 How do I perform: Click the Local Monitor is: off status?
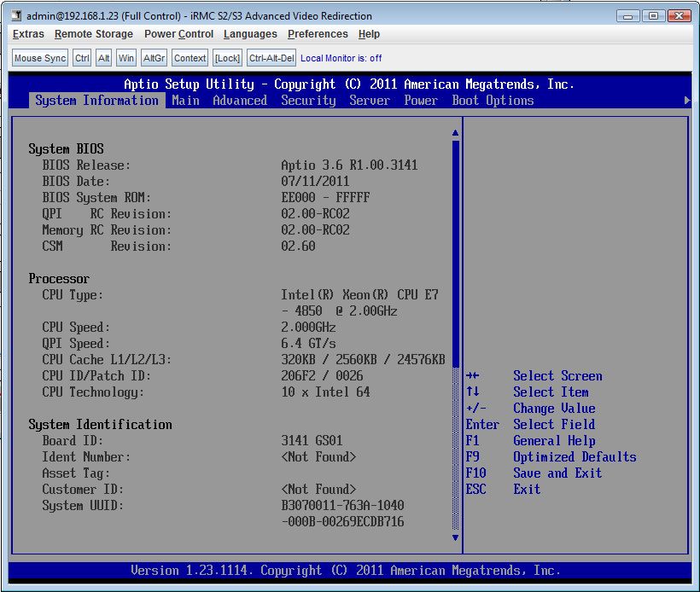click(341, 58)
